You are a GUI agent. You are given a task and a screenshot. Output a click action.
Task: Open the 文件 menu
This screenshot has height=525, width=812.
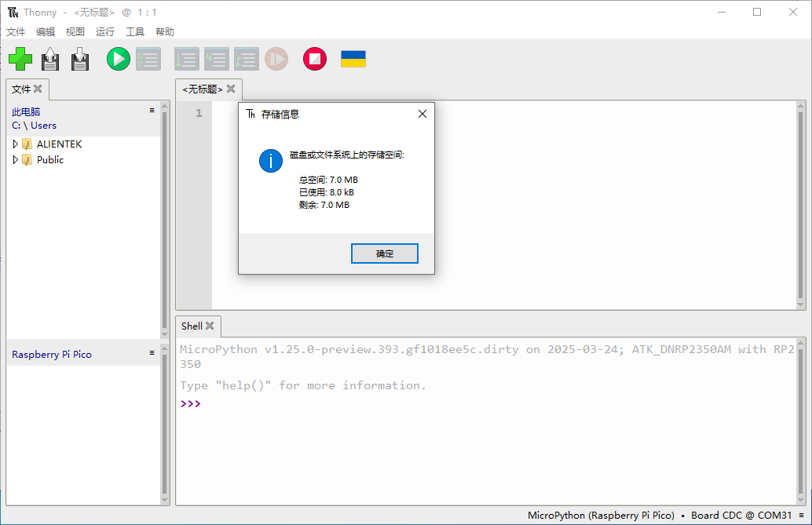[16, 31]
